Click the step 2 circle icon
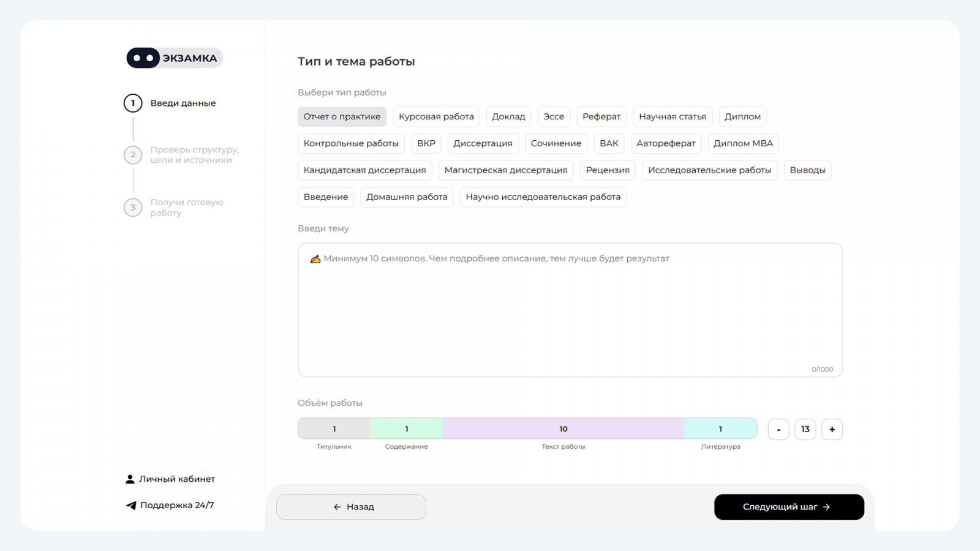Screen dimensions: 980x551 click(133, 155)
